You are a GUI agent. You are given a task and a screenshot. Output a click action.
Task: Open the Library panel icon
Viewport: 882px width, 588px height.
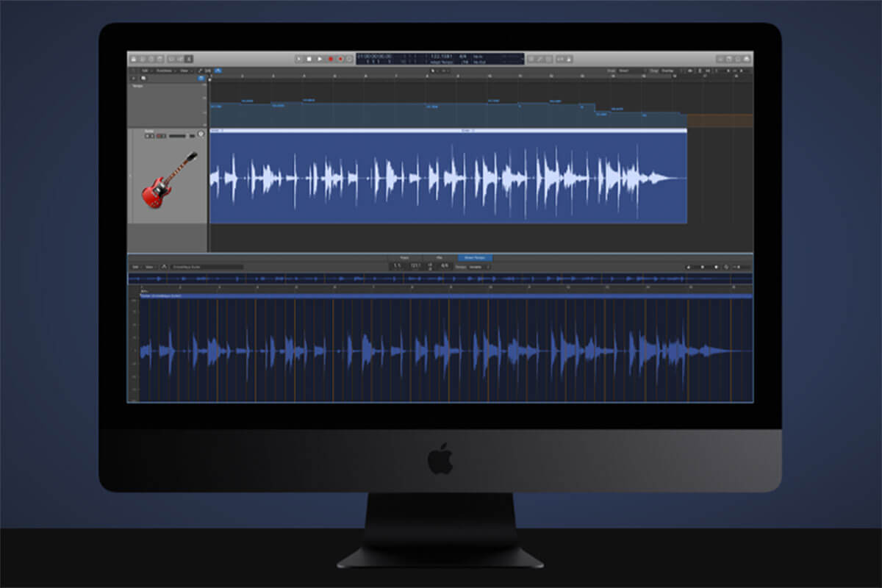coord(133,59)
